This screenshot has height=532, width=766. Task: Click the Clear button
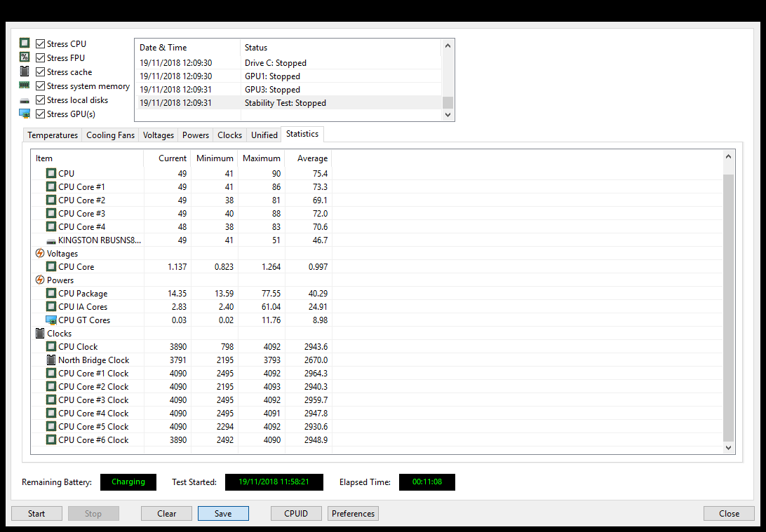(x=166, y=514)
